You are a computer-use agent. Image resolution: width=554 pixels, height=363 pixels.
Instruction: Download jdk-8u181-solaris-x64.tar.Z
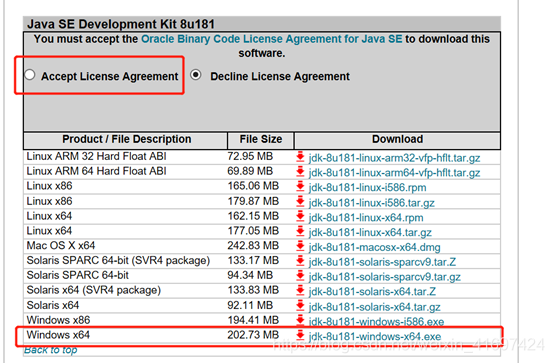click(372, 292)
